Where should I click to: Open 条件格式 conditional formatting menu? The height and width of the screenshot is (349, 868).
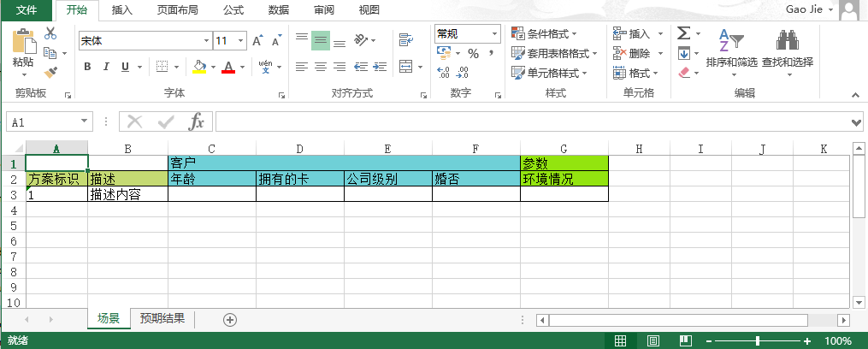(x=544, y=33)
